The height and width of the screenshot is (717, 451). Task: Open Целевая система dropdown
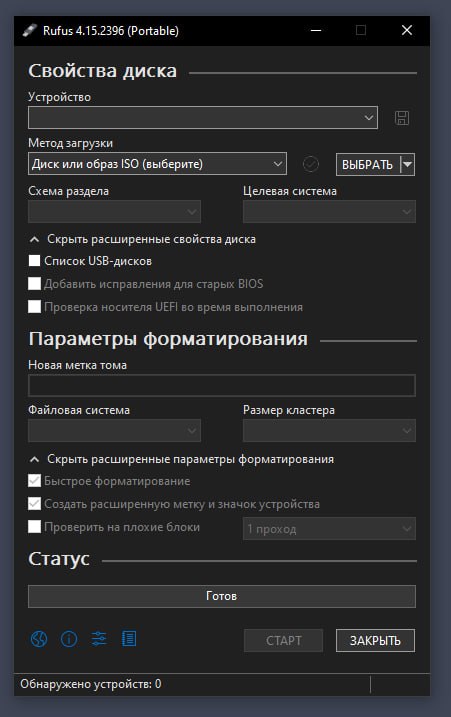(x=329, y=211)
